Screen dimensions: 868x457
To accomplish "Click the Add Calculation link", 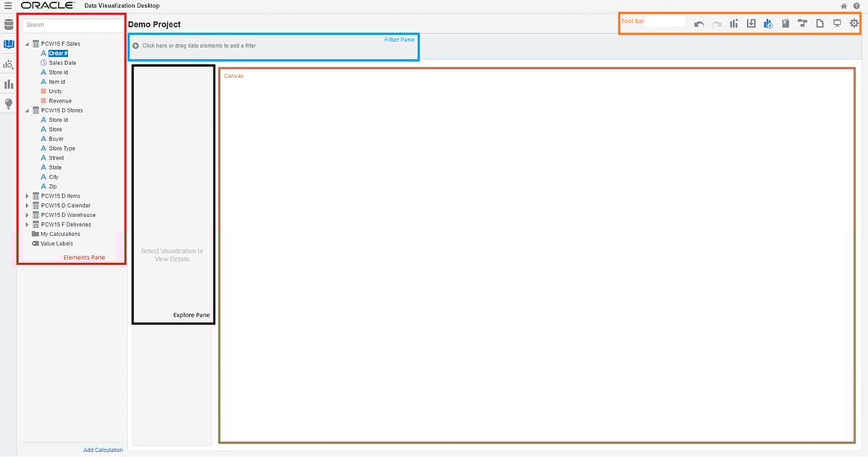I will point(103,450).
